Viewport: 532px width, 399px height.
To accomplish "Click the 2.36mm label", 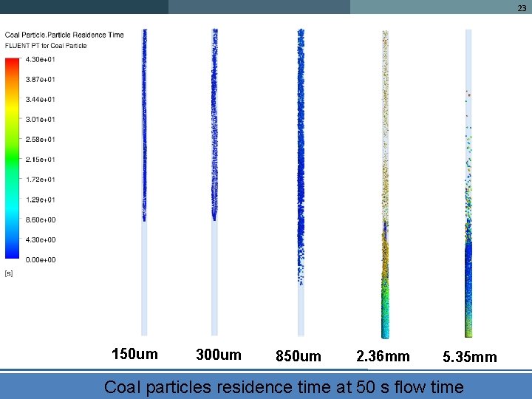I will [383, 356].
